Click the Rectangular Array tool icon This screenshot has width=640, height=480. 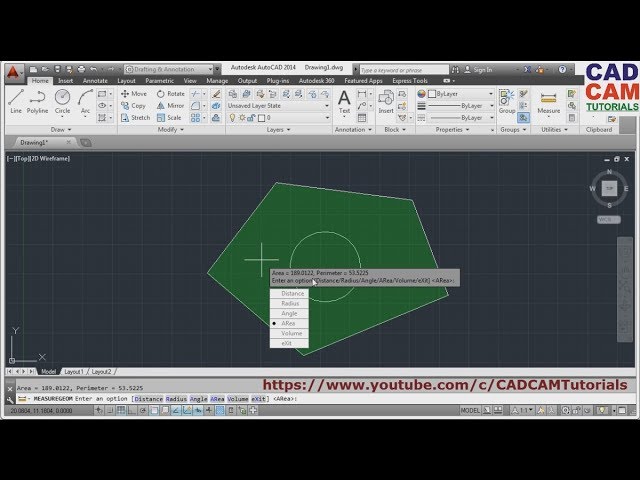196,118
